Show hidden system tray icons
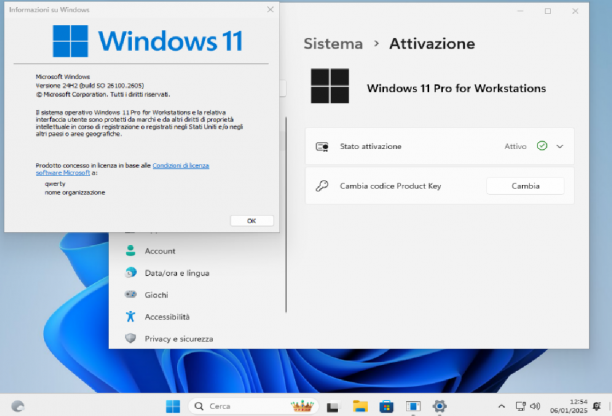 (x=502, y=407)
